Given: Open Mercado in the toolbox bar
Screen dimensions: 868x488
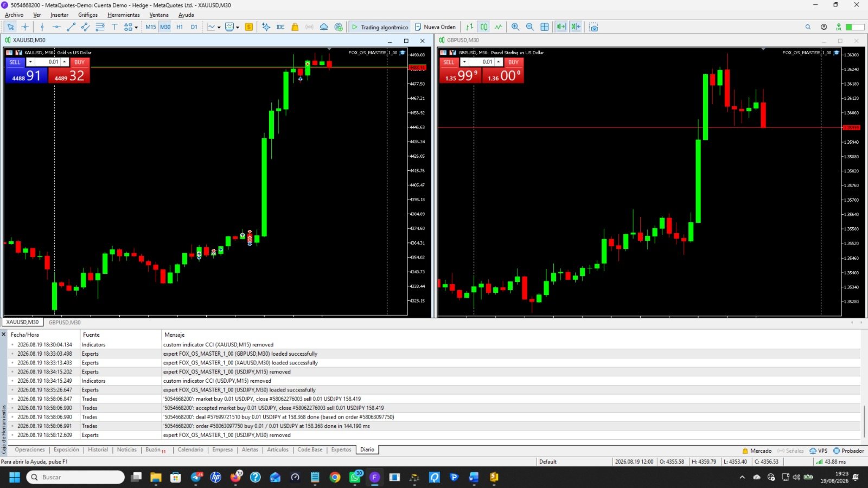Looking at the screenshot, I should (x=757, y=451).
